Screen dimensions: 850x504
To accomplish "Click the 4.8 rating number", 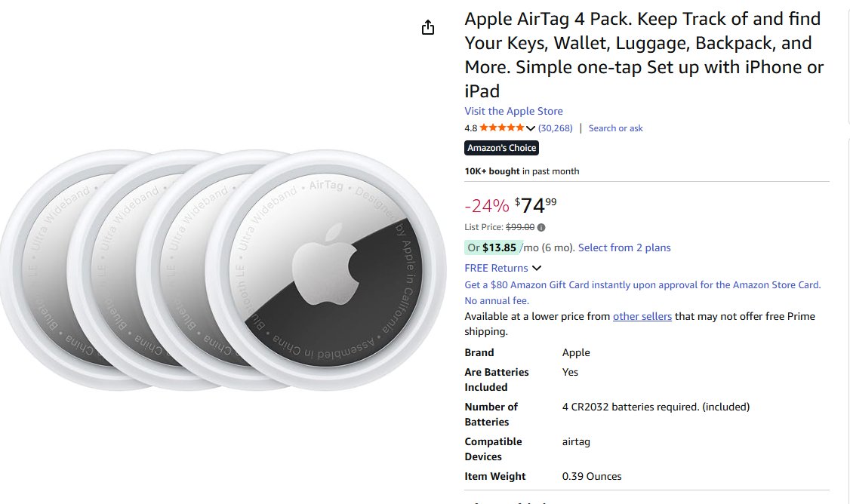I will (470, 128).
